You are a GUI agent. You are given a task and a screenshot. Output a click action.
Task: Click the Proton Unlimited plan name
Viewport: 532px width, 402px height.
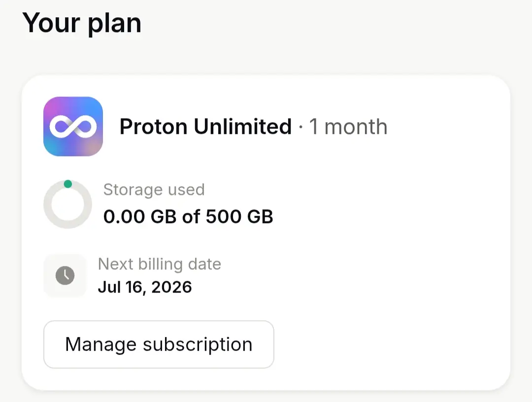pos(205,127)
